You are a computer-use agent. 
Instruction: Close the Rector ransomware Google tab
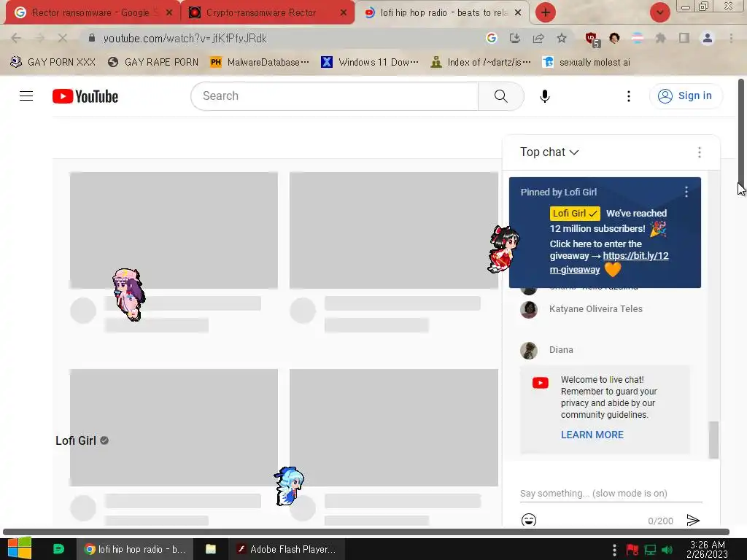click(169, 13)
